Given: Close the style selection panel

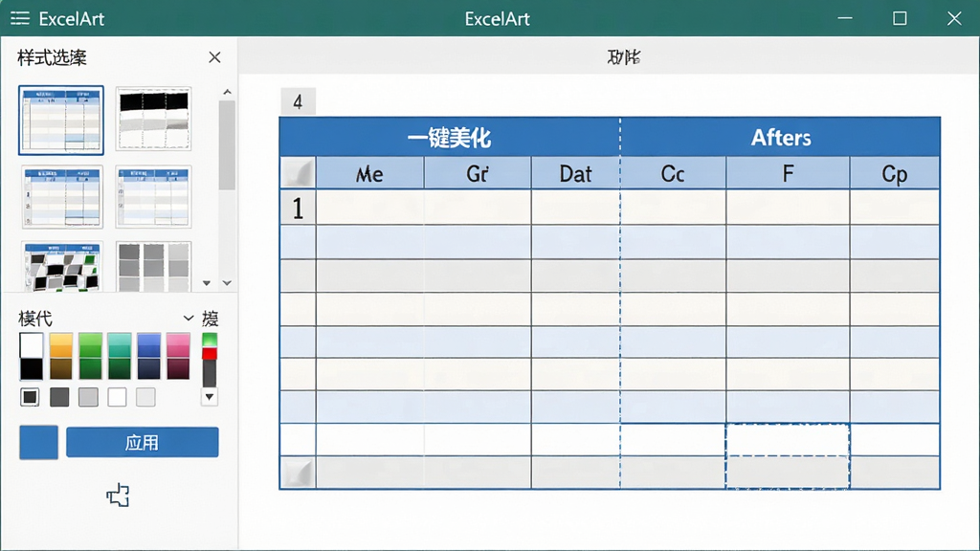Looking at the screenshot, I should [214, 57].
